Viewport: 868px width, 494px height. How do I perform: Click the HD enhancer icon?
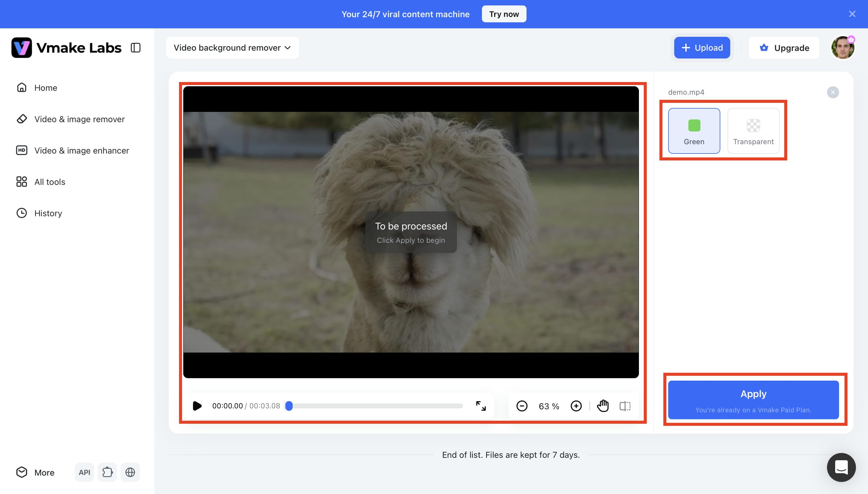coord(22,150)
